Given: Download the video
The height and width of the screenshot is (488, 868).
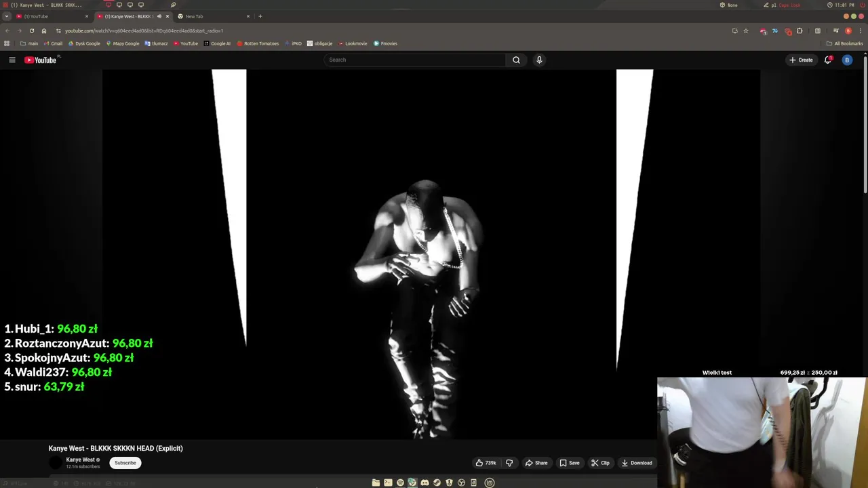Looking at the screenshot, I should tap(637, 463).
